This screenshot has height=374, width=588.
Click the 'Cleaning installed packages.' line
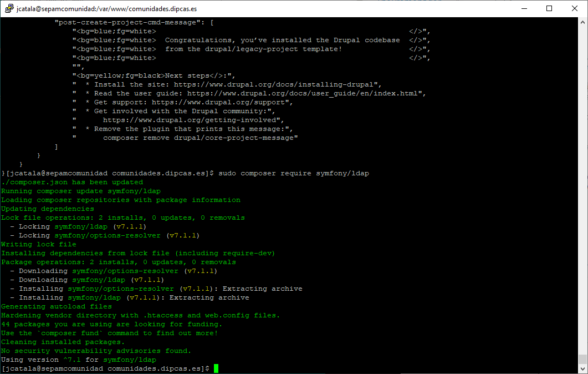pos(63,342)
